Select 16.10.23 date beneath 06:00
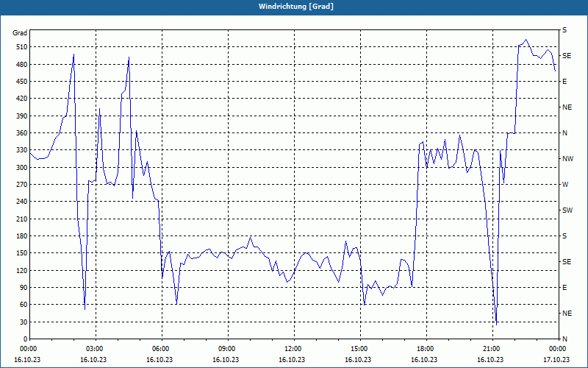The image size is (588, 368). tap(159, 360)
